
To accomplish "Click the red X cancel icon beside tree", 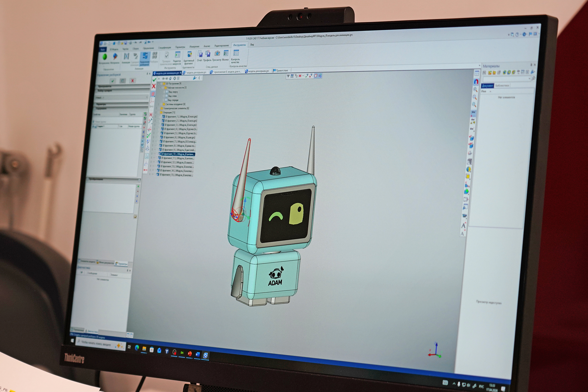I will pos(154,86).
